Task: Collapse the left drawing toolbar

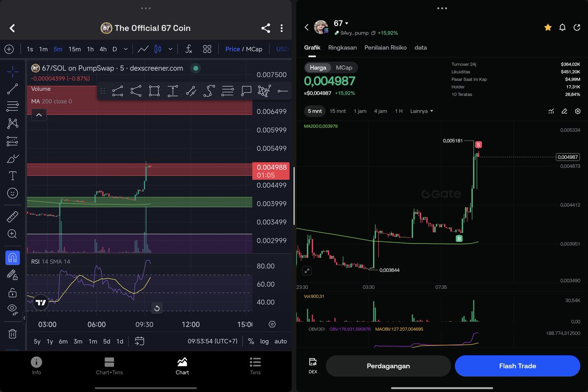Action: coord(24,318)
